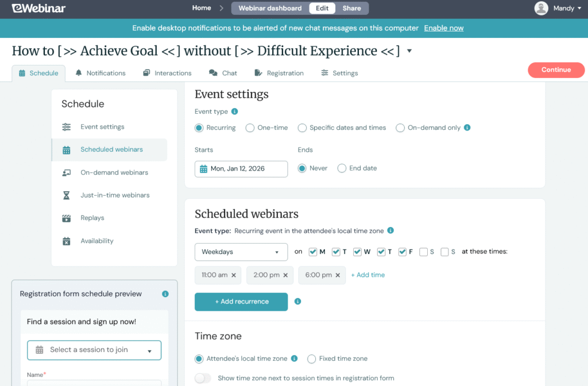Switch to the Notifications tab

[100, 73]
